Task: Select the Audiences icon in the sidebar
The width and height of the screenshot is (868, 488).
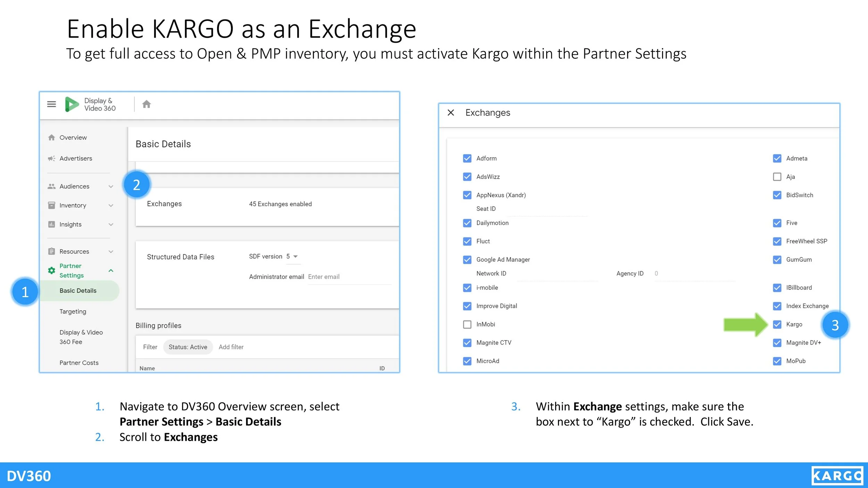Action: 51,186
